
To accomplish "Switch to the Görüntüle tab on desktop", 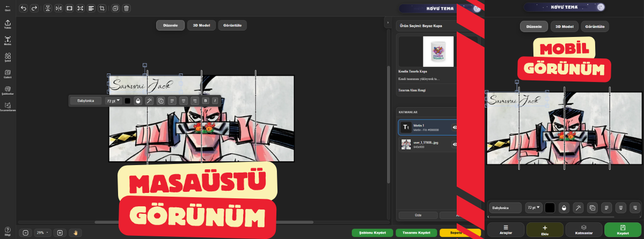I will [232, 25].
